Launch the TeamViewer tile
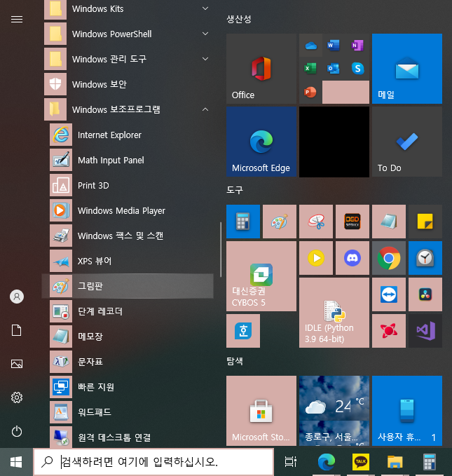 click(x=389, y=294)
